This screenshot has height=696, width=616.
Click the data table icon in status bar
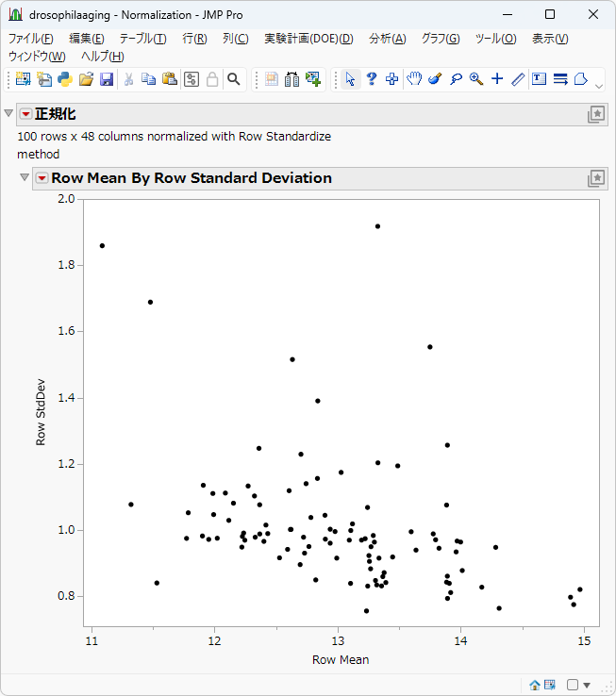550,685
